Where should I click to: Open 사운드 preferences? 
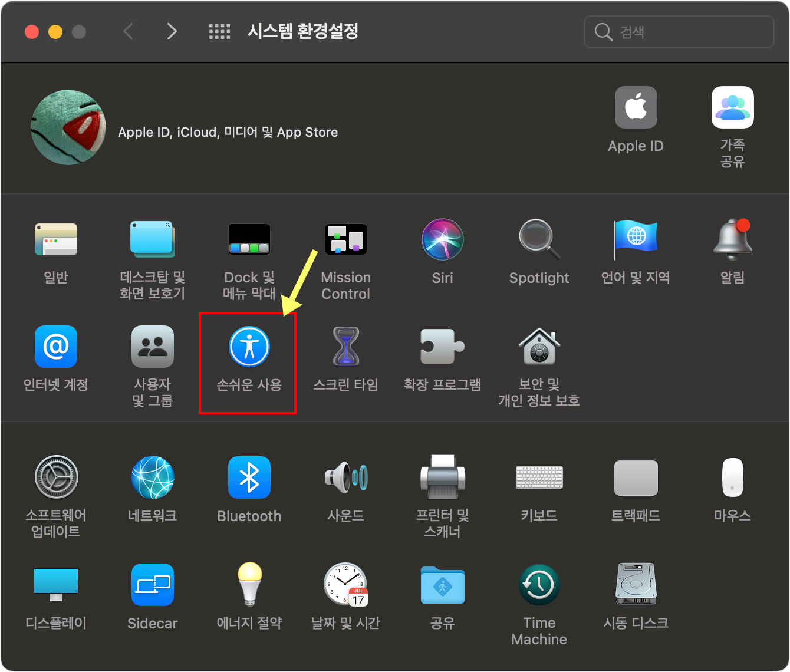pyautogui.click(x=346, y=477)
